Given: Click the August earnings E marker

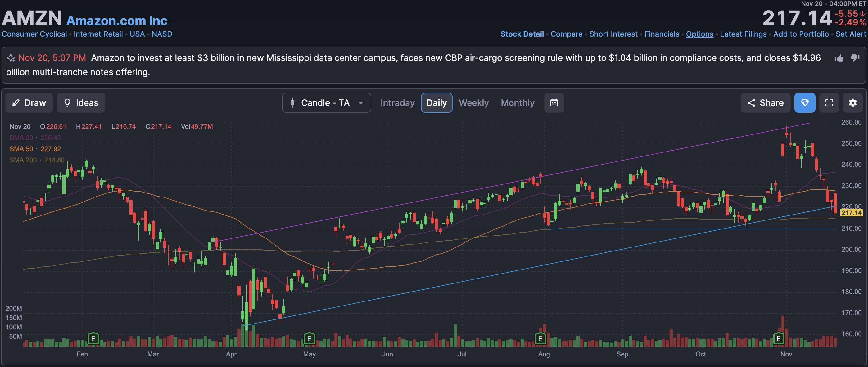Looking at the screenshot, I should pos(540,338).
